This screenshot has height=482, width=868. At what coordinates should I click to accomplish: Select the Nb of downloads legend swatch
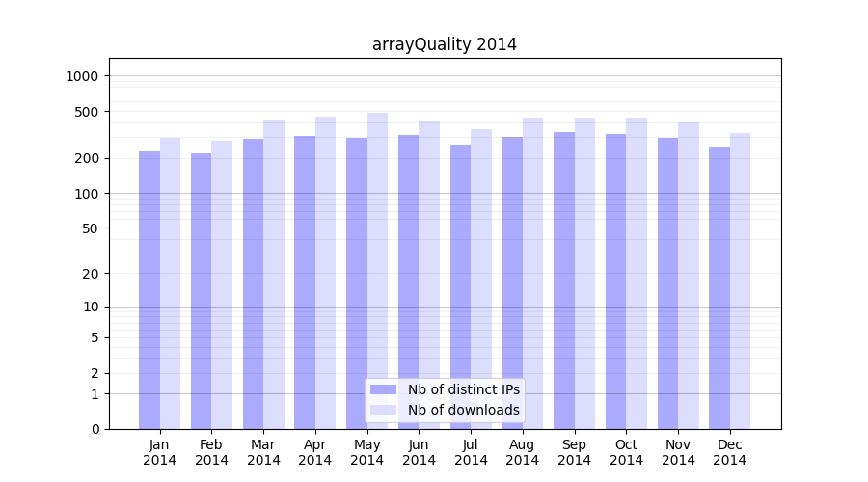[383, 410]
